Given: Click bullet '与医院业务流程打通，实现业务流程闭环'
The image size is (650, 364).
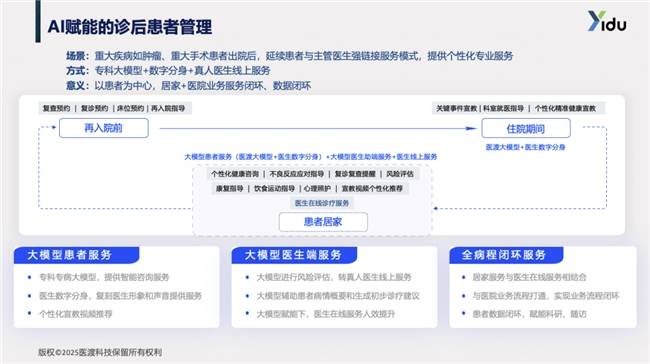Looking at the screenshot, I should (x=546, y=296).
